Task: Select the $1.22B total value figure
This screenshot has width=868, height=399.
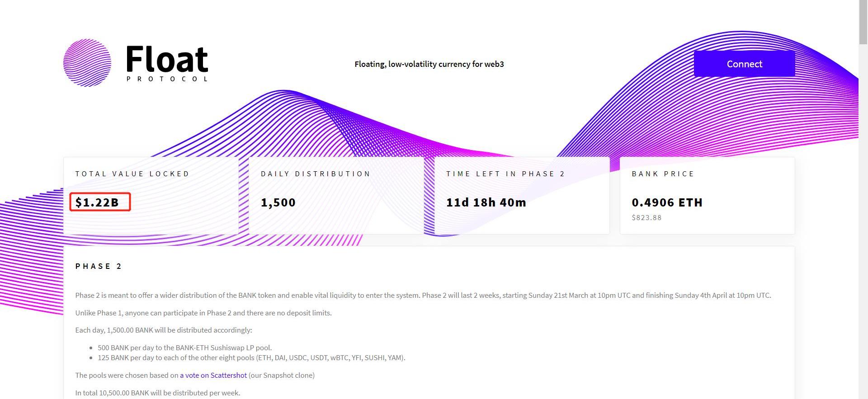Action: [x=97, y=202]
